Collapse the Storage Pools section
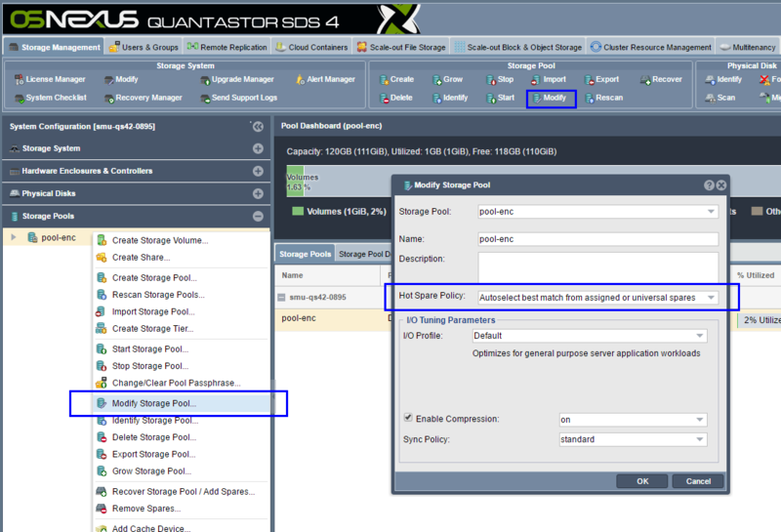781x532 pixels. click(258, 216)
